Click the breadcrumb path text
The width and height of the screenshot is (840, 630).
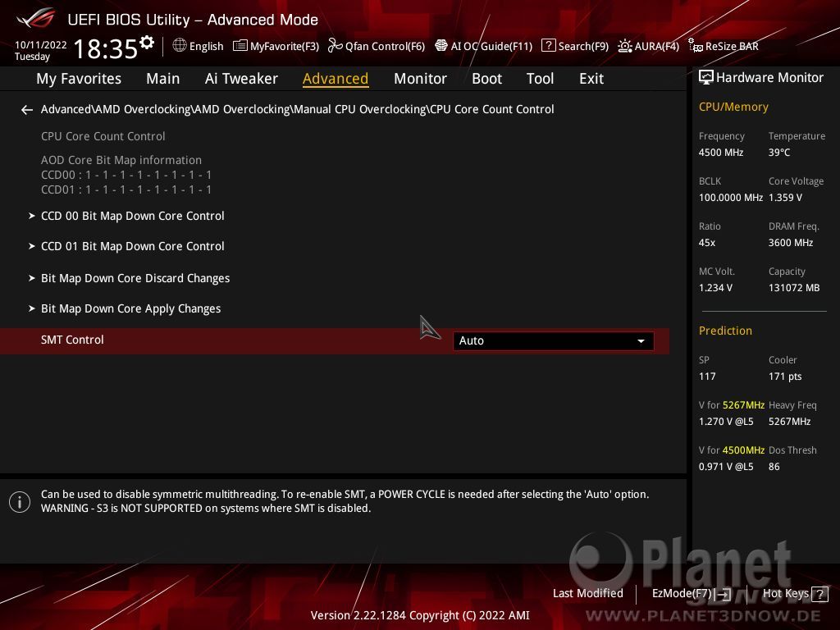point(297,109)
